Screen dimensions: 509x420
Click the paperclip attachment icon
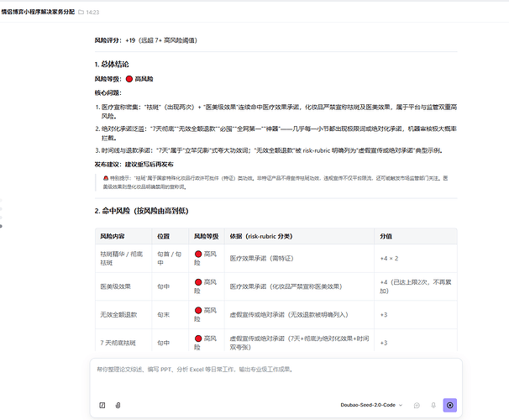(x=118, y=405)
